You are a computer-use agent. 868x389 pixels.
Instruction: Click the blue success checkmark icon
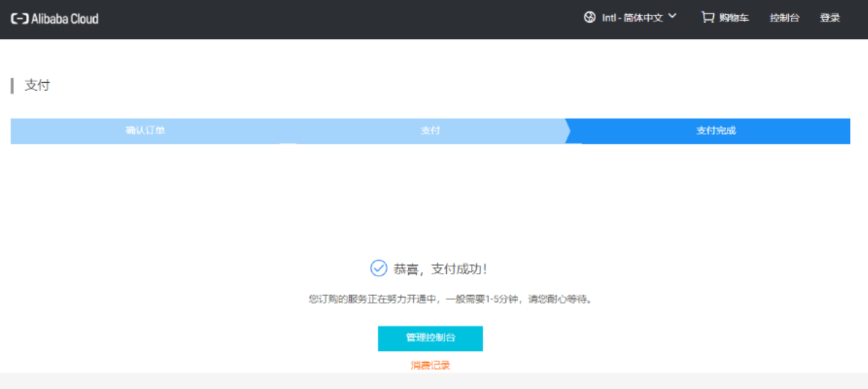(x=378, y=269)
